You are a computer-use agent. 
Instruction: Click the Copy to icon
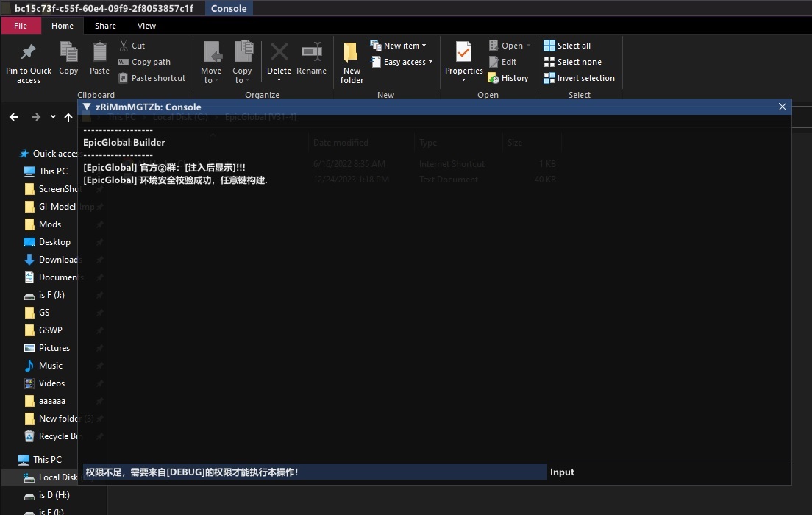243,51
